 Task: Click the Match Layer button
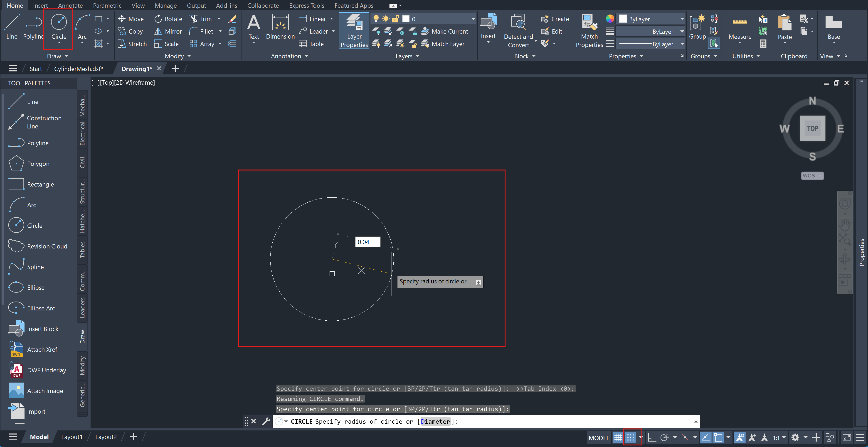pyautogui.click(x=443, y=44)
